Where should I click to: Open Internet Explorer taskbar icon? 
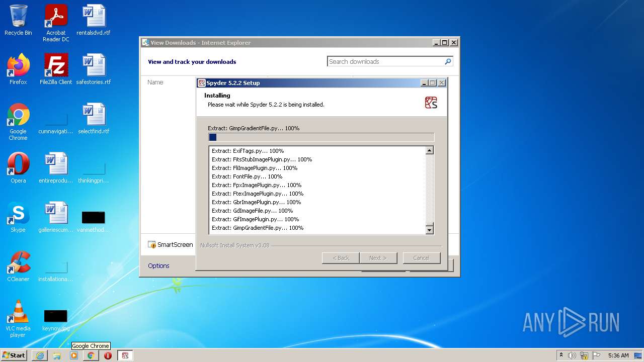[x=40, y=355]
